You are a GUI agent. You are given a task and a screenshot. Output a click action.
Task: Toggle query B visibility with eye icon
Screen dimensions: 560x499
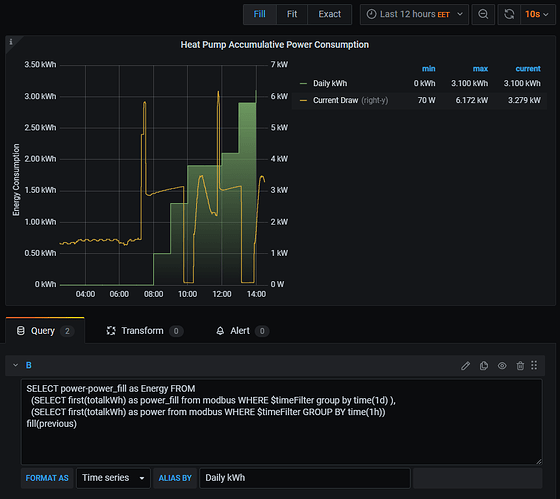[502, 365]
